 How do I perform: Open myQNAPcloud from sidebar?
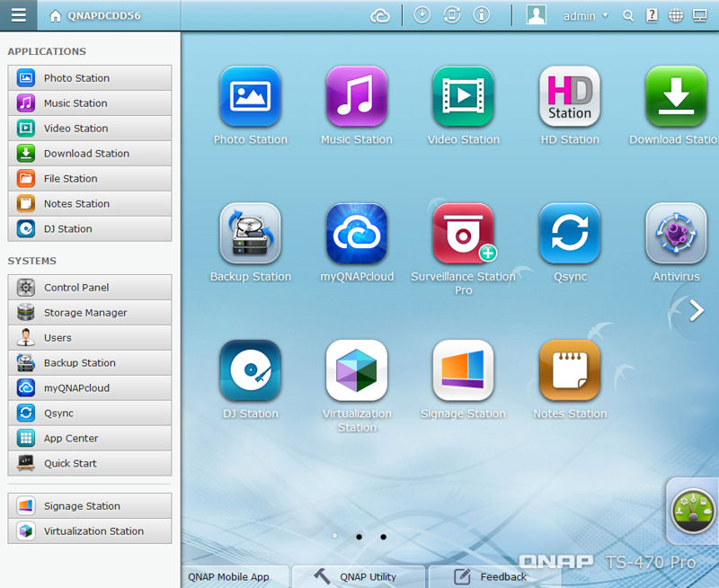pyautogui.click(x=89, y=388)
